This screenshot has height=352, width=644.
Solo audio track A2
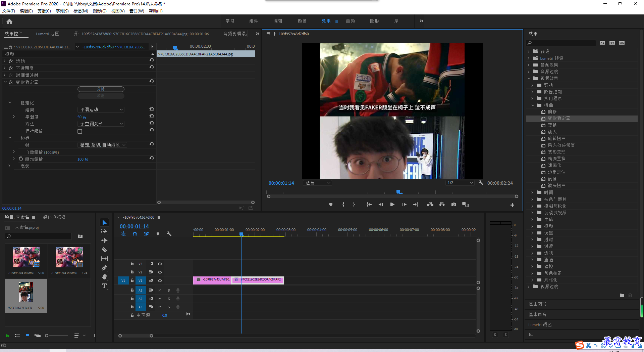(x=169, y=299)
